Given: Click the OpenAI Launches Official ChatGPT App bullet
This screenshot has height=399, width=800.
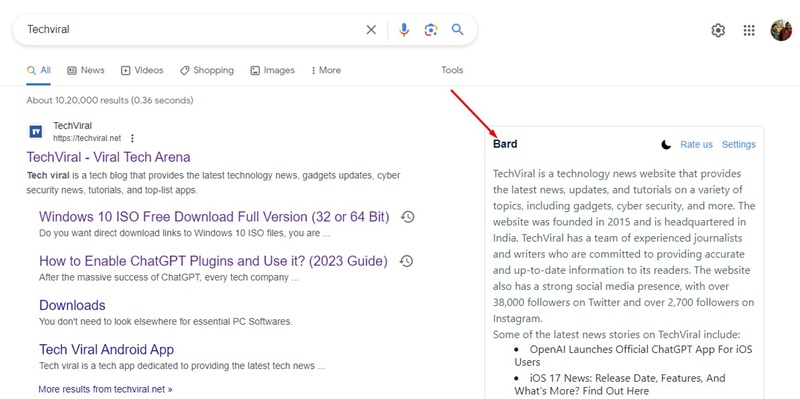Looking at the screenshot, I should click(x=633, y=356).
